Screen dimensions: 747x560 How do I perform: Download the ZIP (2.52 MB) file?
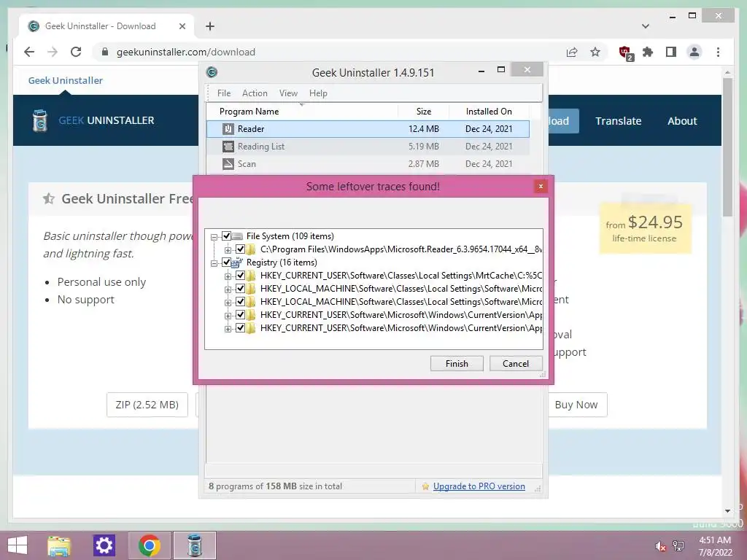pos(147,405)
